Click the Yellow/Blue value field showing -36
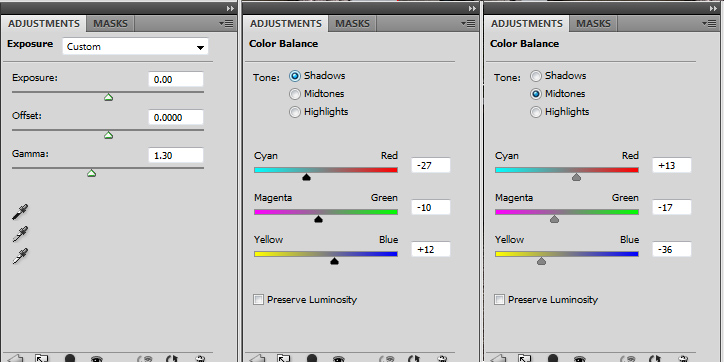Image resolution: width=724 pixels, height=362 pixels. tap(672, 249)
